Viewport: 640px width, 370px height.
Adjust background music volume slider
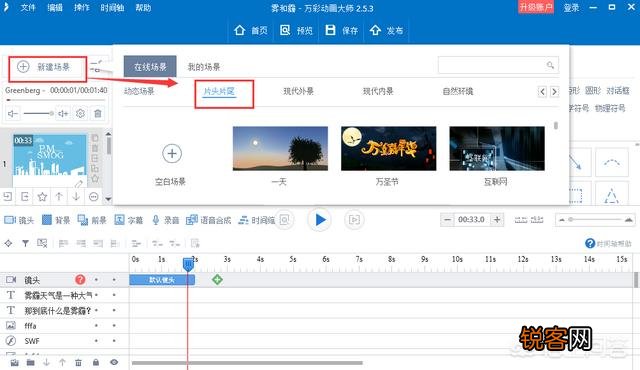(38, 113)
